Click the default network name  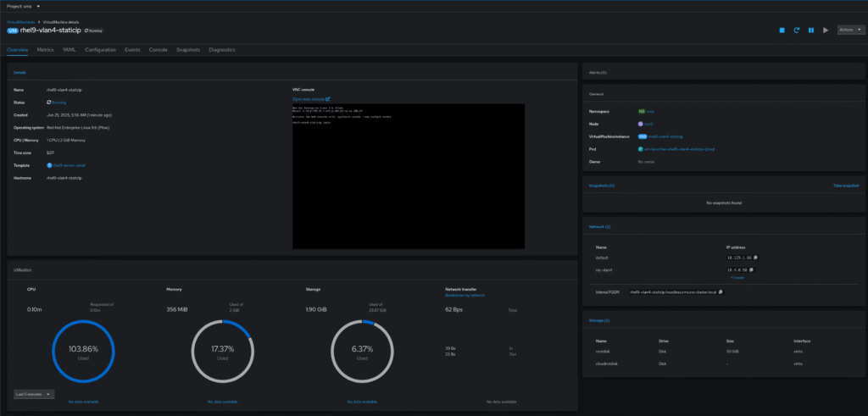point(602,258)
